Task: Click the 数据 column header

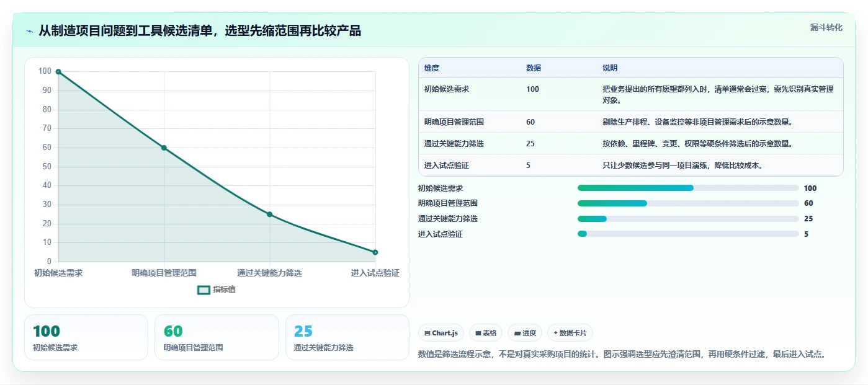Action: point(534,68)
